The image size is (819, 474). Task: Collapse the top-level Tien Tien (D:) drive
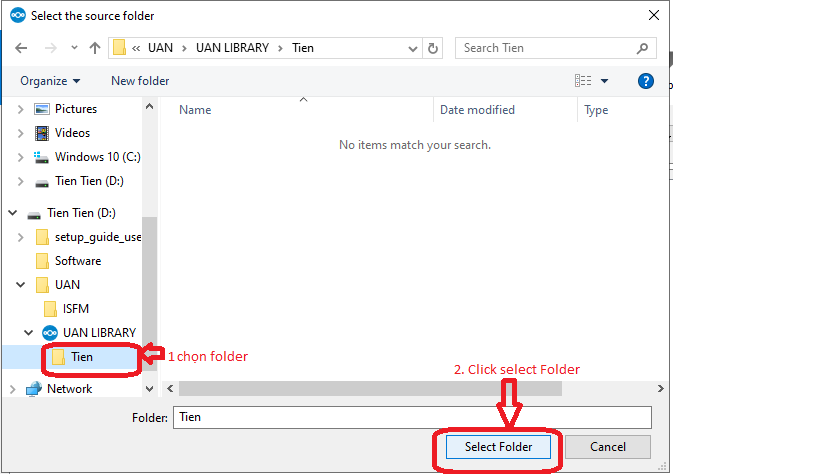(x=13, y=213)
